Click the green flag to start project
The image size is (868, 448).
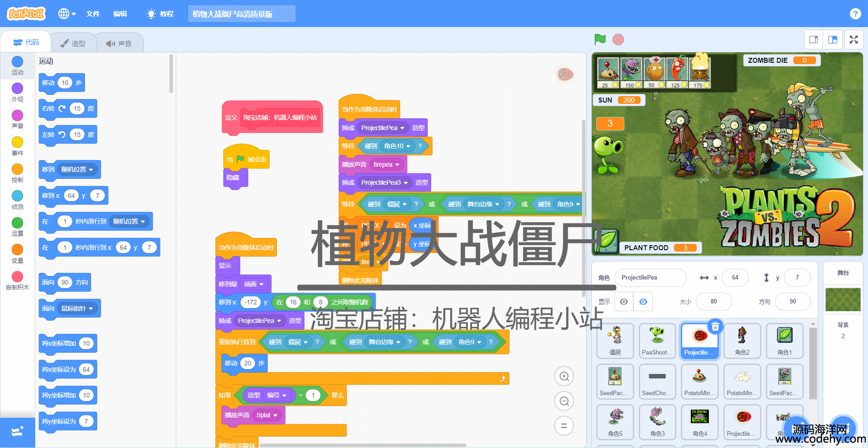(600, 40)
